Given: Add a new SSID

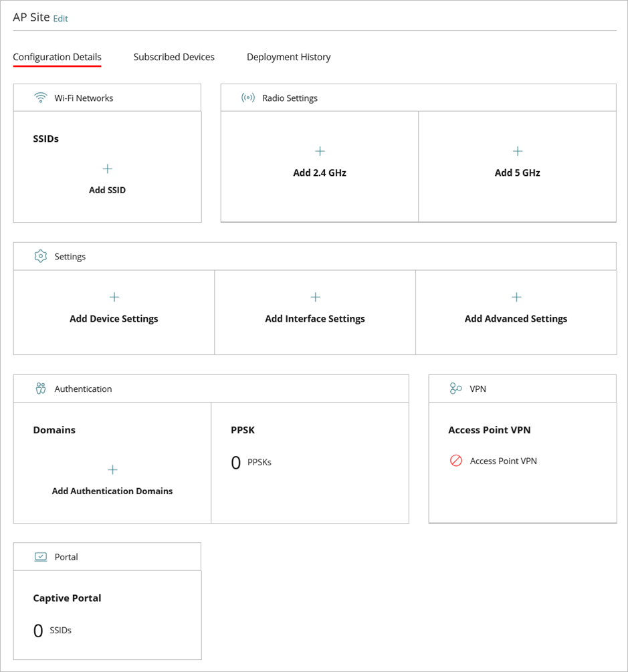Looking at the screenshot, I should [107, 190].
